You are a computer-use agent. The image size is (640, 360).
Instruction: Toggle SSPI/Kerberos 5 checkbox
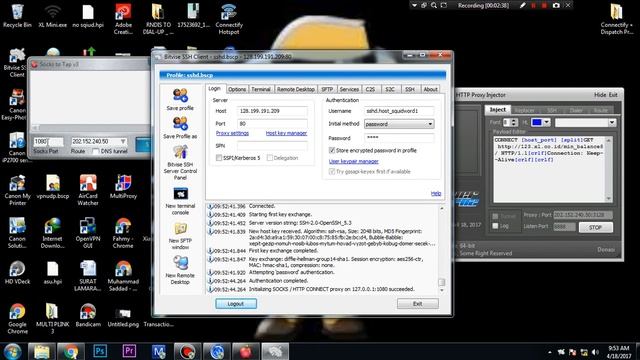(219, 158)
